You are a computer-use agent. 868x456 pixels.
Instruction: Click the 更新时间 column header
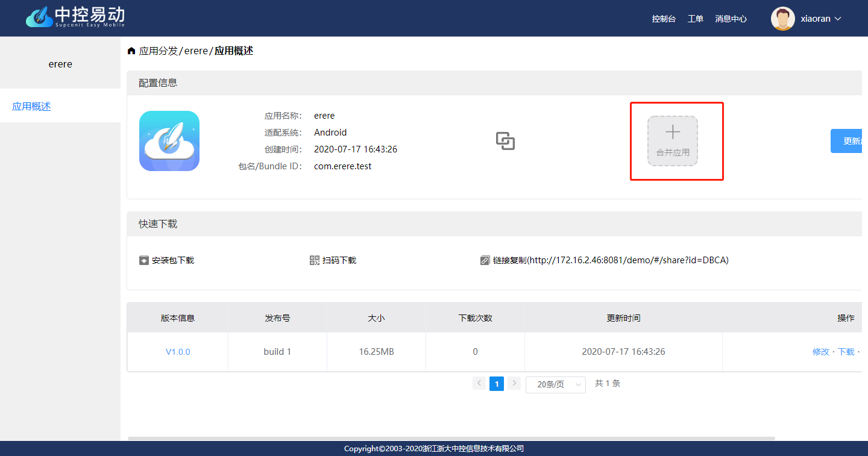623,318
